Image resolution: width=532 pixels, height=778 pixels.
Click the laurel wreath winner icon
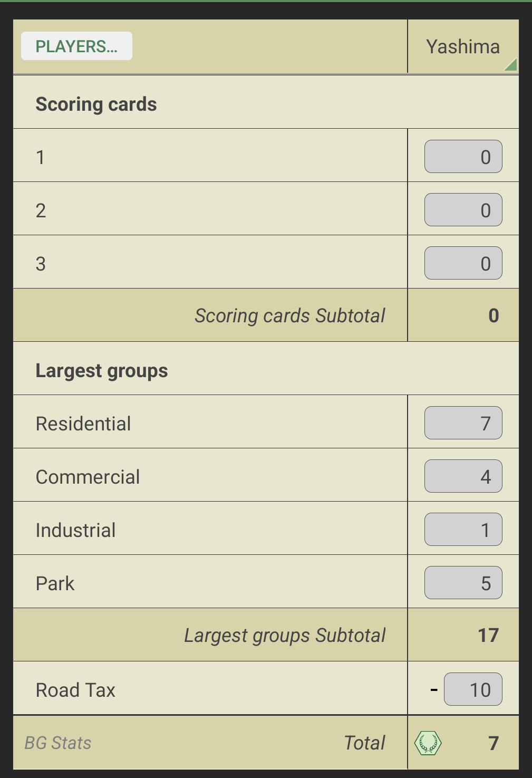428,743
